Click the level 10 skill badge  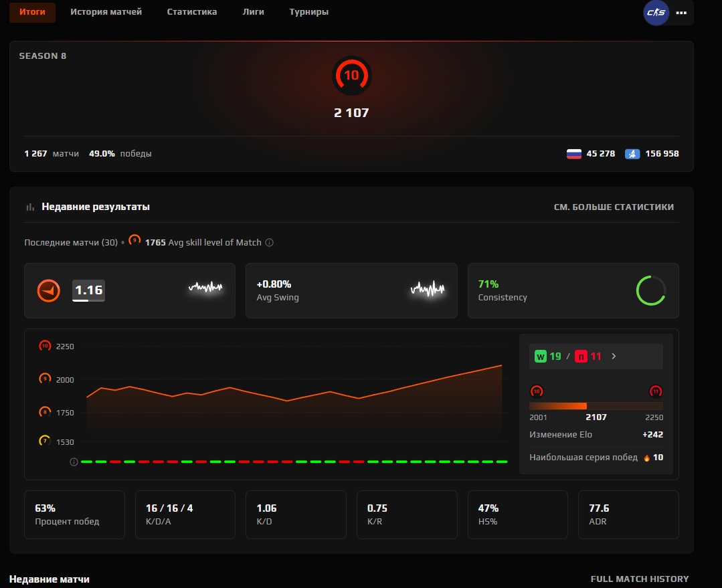(x=352, y=76)
